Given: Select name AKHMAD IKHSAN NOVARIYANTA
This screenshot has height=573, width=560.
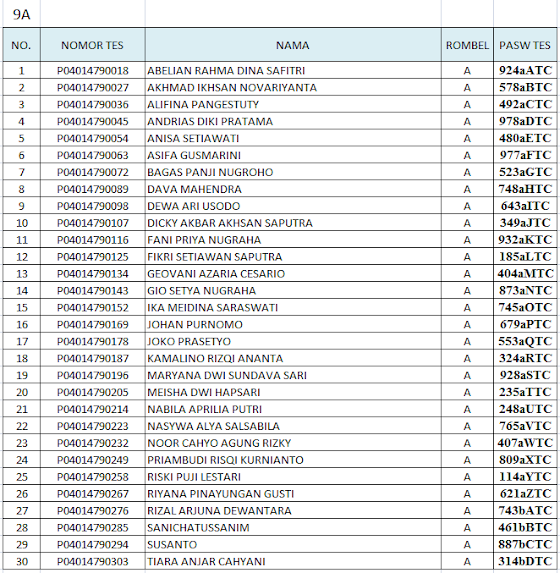Looking at the screenshot, I should coord(232,88).
